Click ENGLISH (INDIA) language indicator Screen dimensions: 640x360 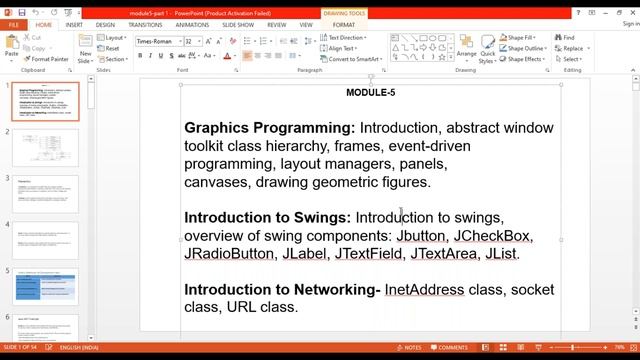point(79,347)
